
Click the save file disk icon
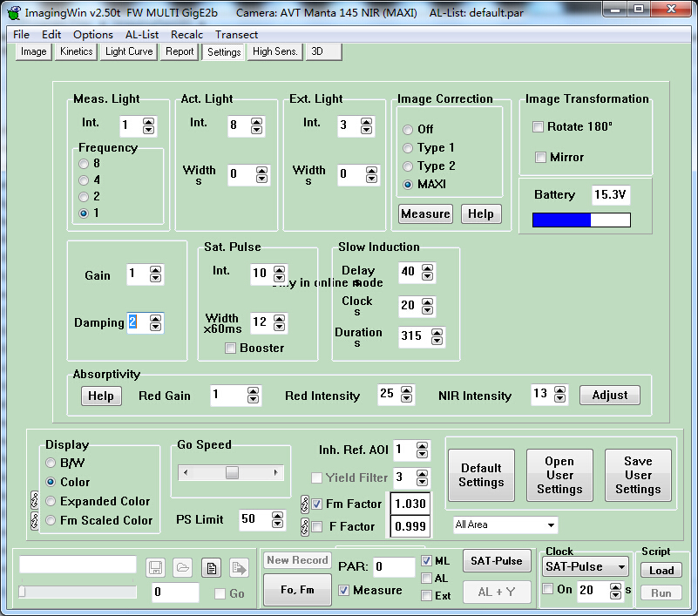click(156, 568)
